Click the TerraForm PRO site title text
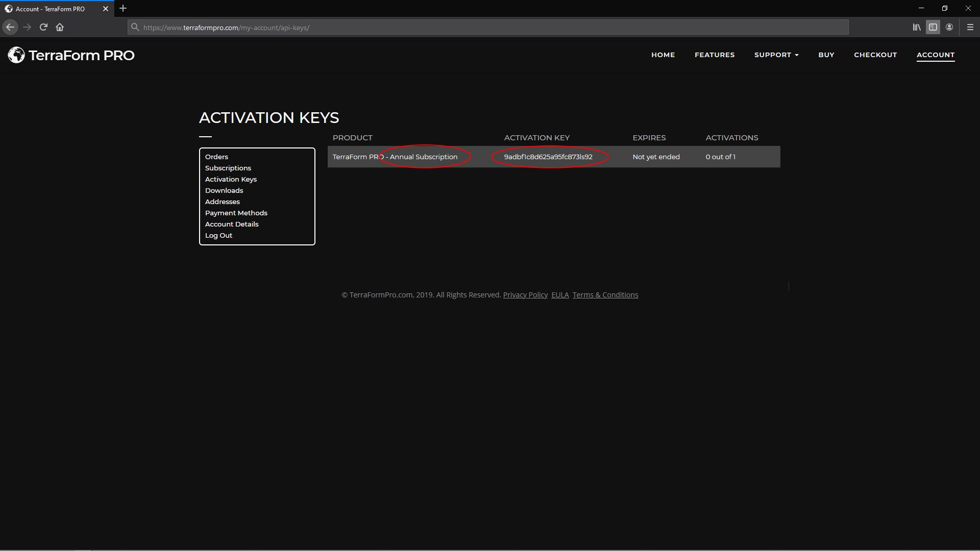The image size is (980, 551). [82, 55]
